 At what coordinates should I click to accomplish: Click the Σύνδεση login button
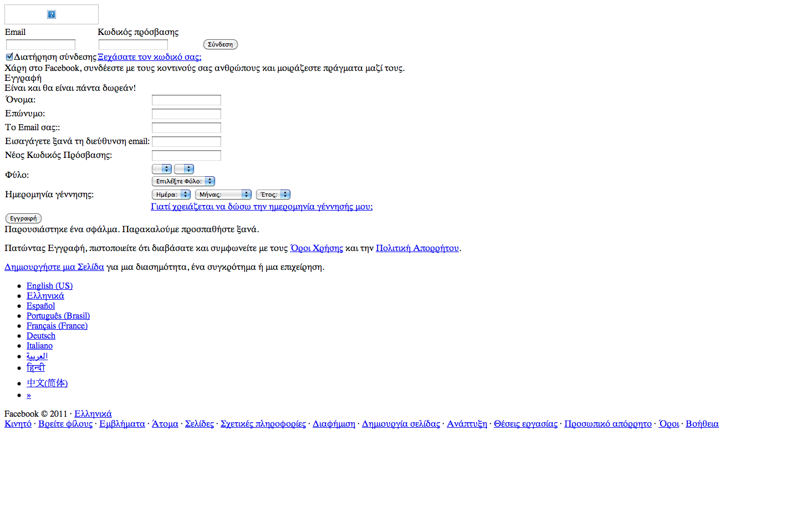(221, 44)
